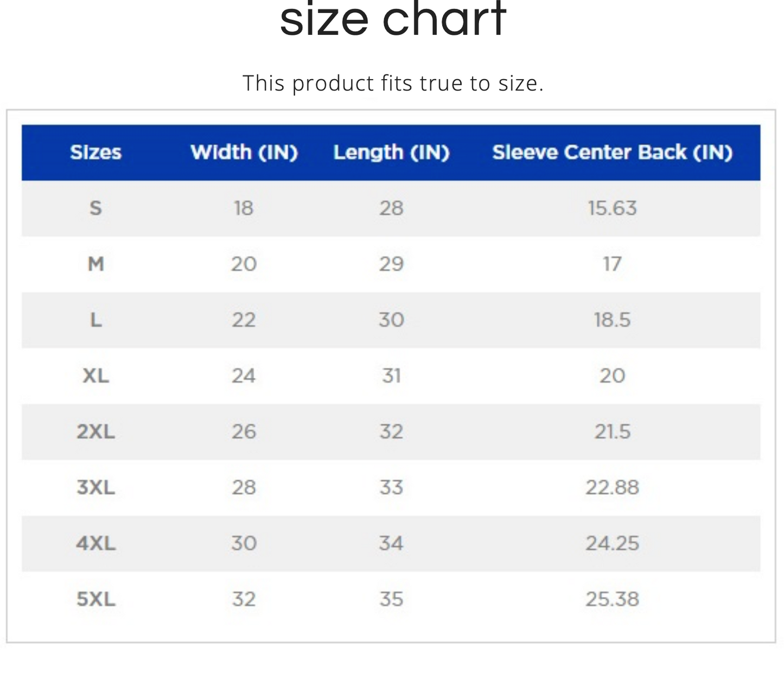Click the Length (IN) column header
The height and width of the screenshot is (673, 784).
[391, 153]
